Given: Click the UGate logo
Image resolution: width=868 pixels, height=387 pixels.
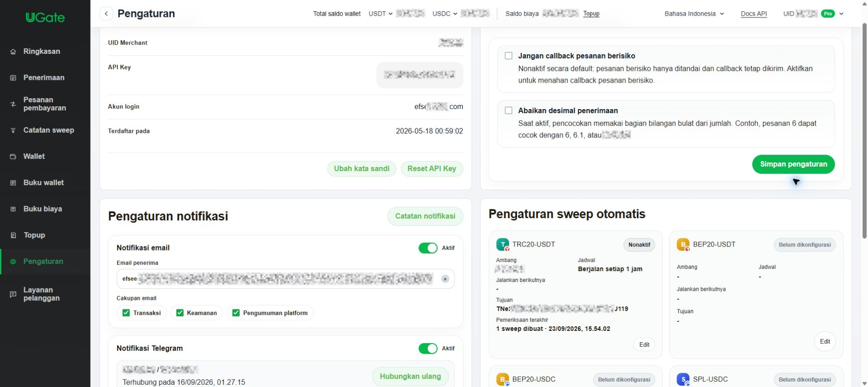Looking at the screenshot, I should tap(45, 17).
